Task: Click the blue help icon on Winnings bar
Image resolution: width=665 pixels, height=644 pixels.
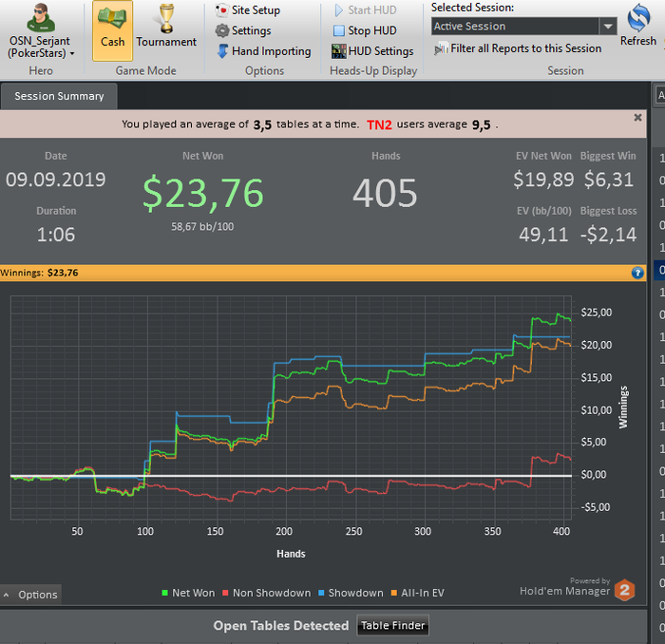Action: (637, 273)
